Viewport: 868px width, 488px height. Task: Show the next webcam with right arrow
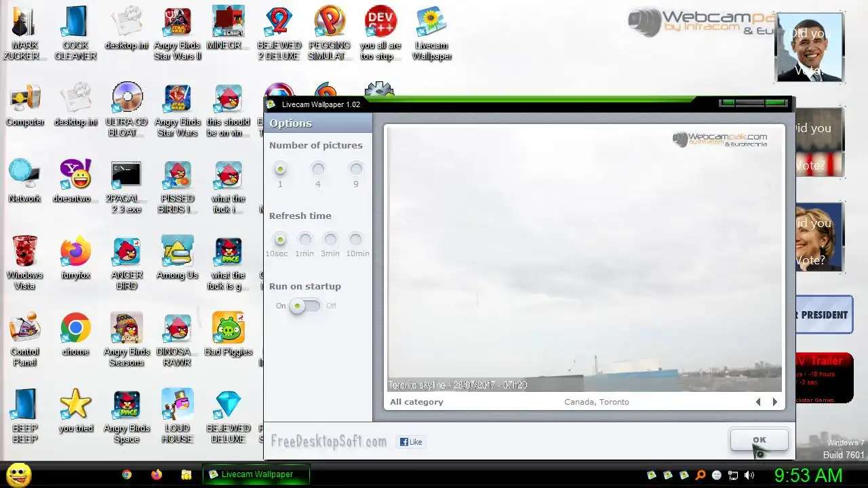click(775, 402)
